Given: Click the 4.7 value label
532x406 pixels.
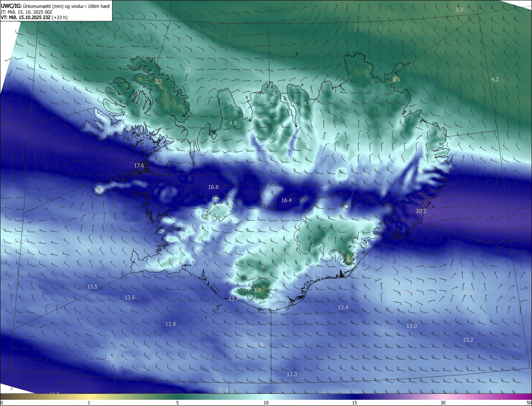Looking at the screenshot, I should 307,103.
